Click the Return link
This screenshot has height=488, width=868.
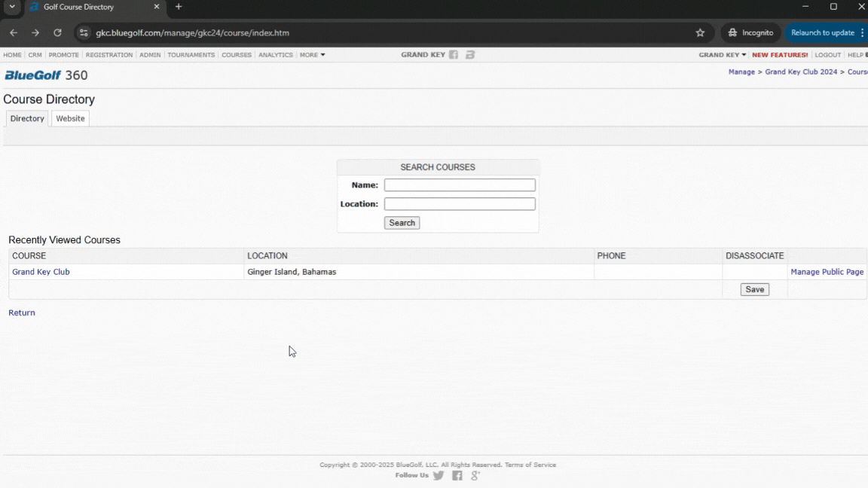click(x=22, y=313)
